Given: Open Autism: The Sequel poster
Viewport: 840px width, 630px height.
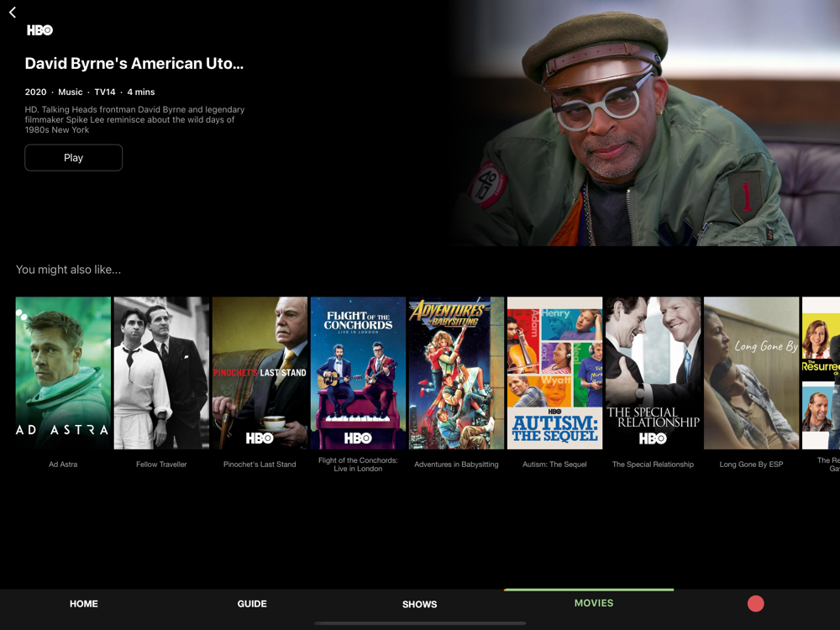Looking at the screenshot, I should coord(555,373).
